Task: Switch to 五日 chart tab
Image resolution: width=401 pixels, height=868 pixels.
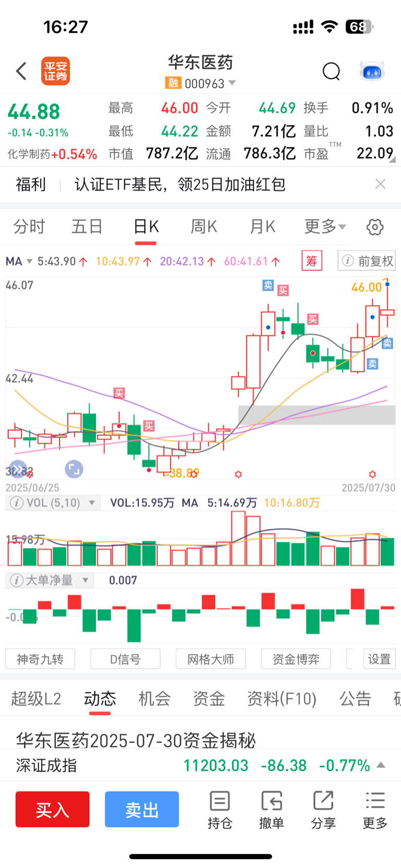Action: coord(87,227)
